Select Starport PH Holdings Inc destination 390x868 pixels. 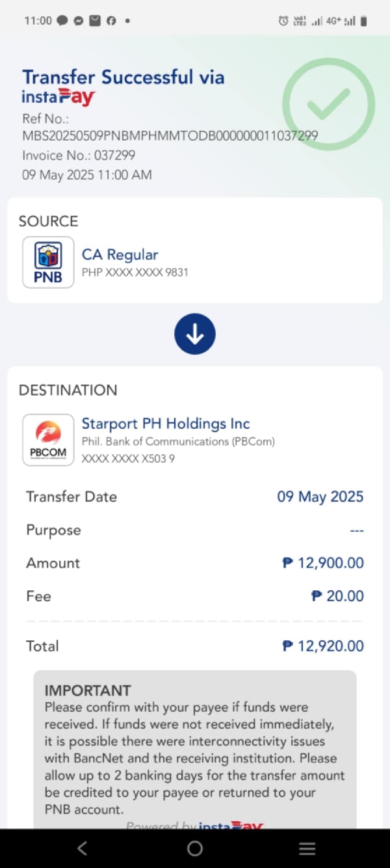(x=166, y=424)
